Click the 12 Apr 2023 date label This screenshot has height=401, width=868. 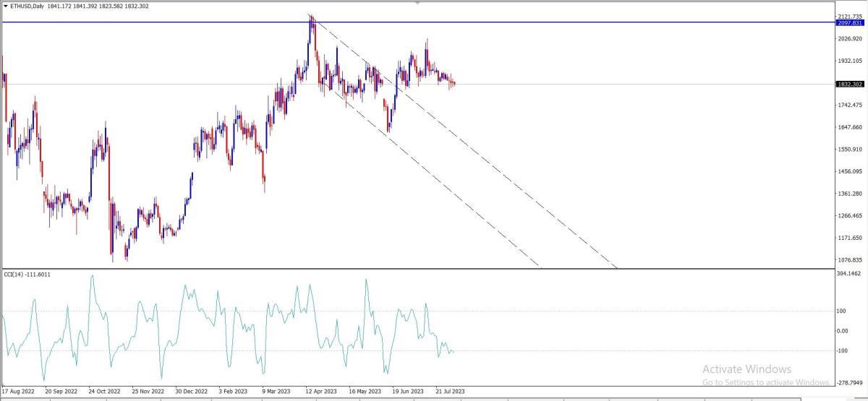point(320,391)
